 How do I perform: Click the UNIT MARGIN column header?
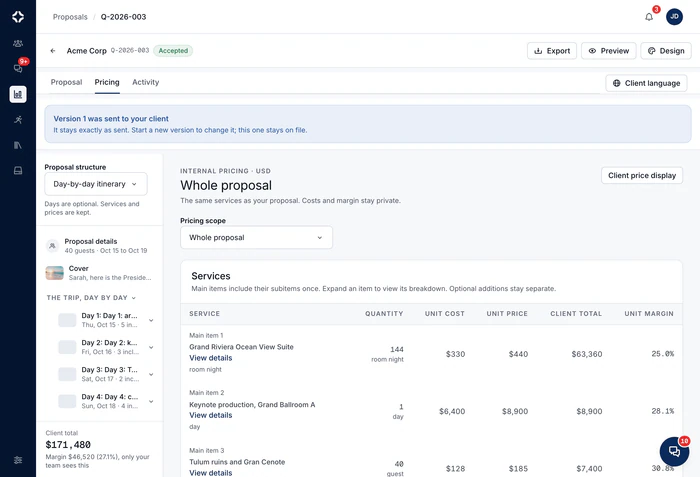pyautogui.click(x=649, y=314)
